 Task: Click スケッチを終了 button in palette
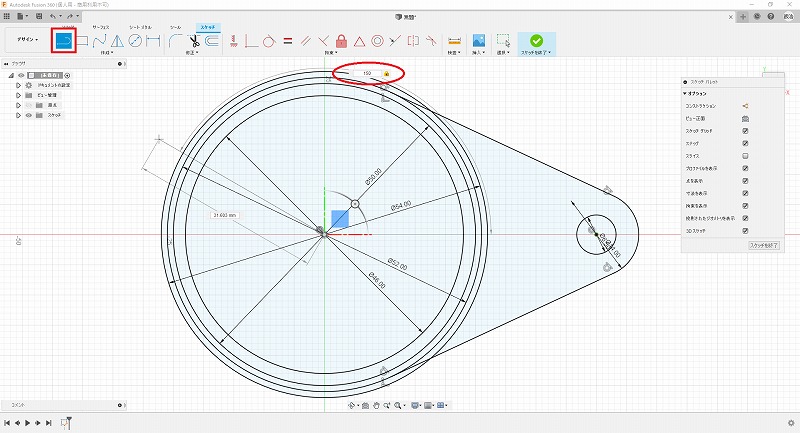[763, 245]
